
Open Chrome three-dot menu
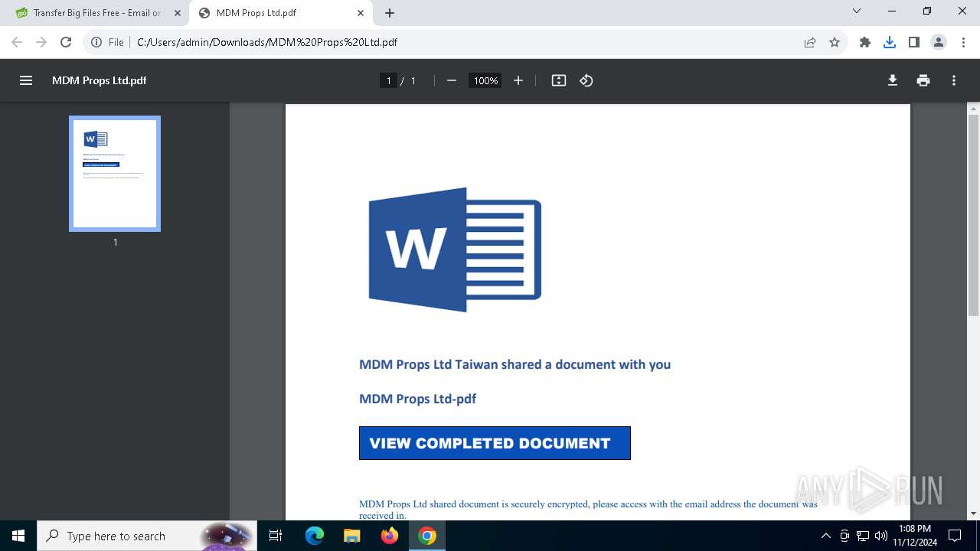coord(963,42)
